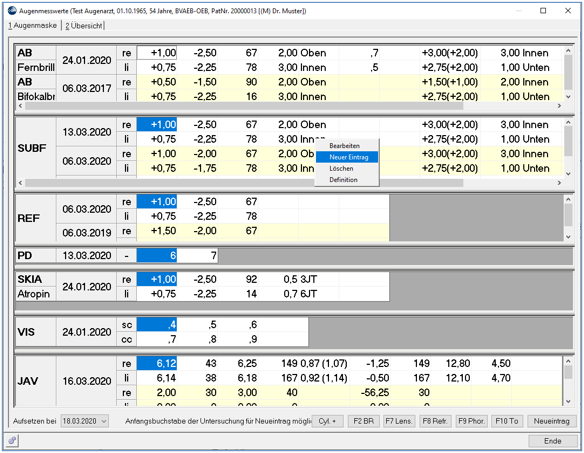Click the pin icon in the status bar
The image size is (584, 453).
(12, 441)
